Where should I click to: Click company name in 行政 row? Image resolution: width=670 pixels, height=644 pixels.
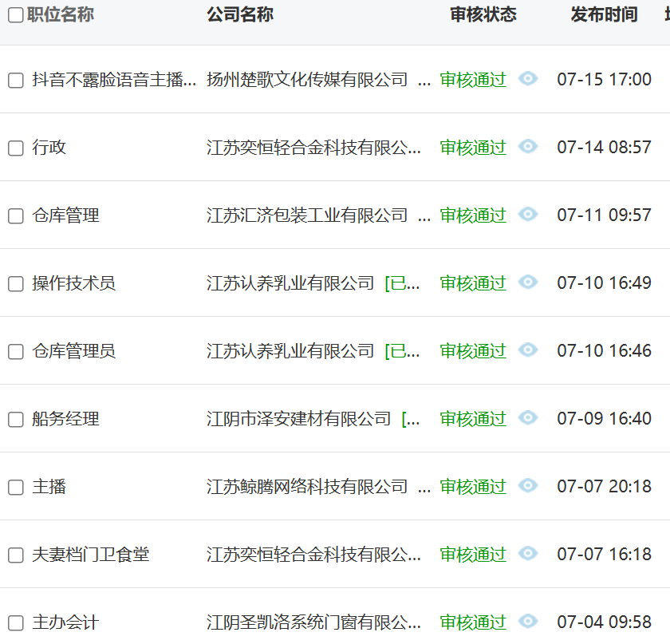click(313, 148)
